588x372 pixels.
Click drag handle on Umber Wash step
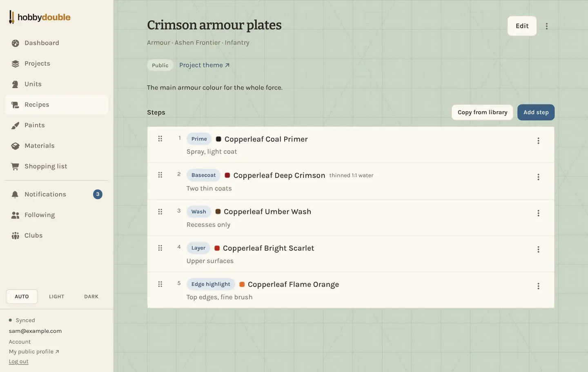pyautogui.click(x=160, y=212)
